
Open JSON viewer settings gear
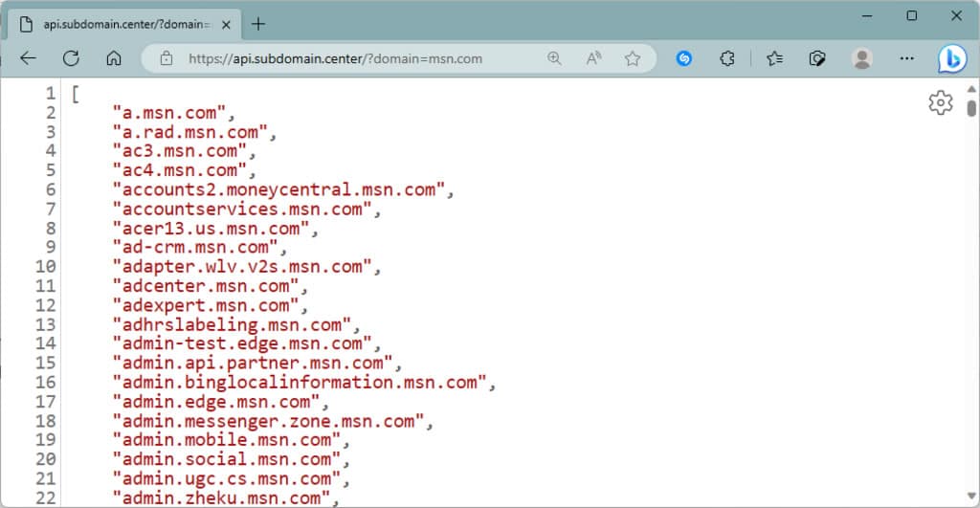(x=941, y=103)
